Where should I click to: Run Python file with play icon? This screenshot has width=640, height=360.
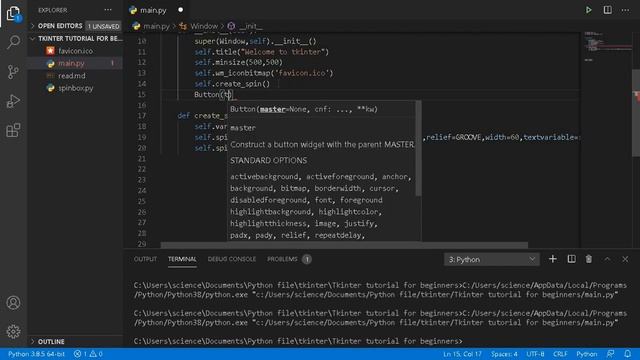588,10
